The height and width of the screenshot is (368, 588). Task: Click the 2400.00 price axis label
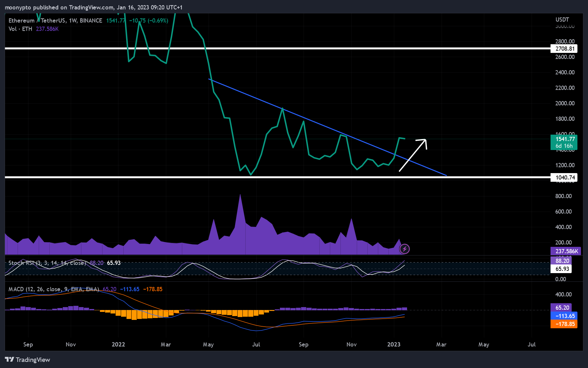coord(565,72)
